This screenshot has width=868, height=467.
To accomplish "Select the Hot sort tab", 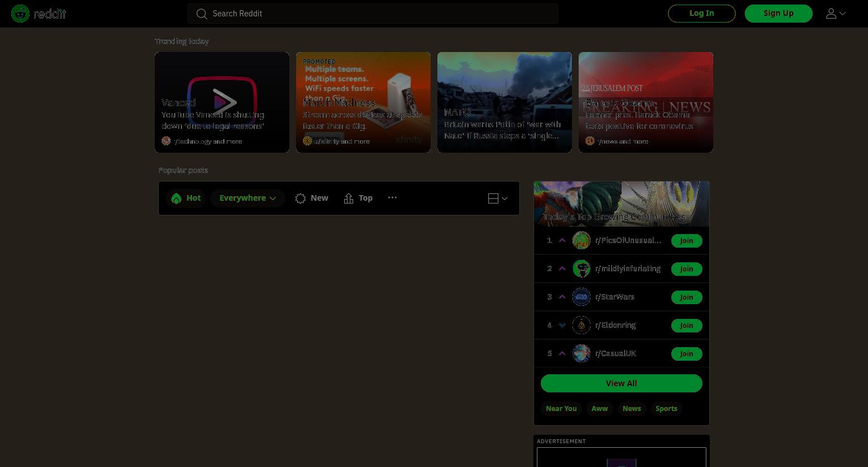I will point(186,198).
